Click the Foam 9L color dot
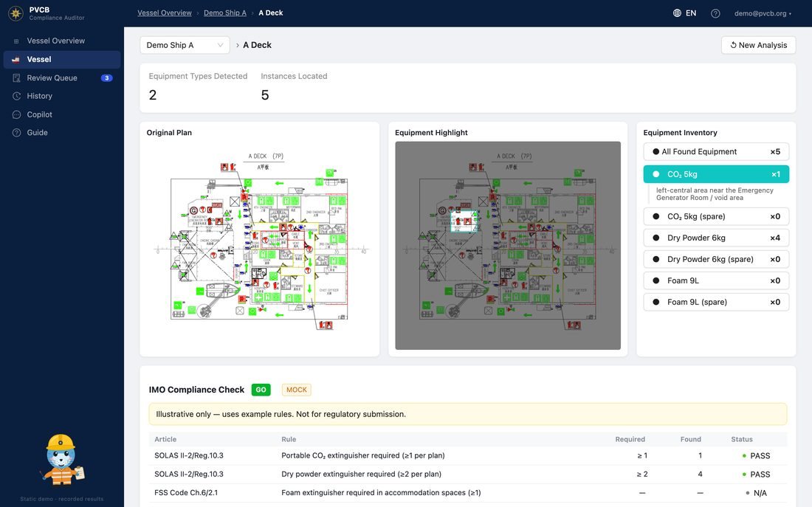This screenshot has width=812, height=507. pyautogui.click(x=656, y=280)
